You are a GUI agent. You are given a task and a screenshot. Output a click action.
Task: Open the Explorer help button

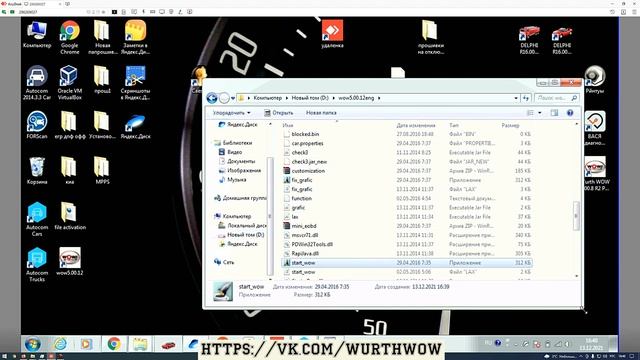(570, 113)
